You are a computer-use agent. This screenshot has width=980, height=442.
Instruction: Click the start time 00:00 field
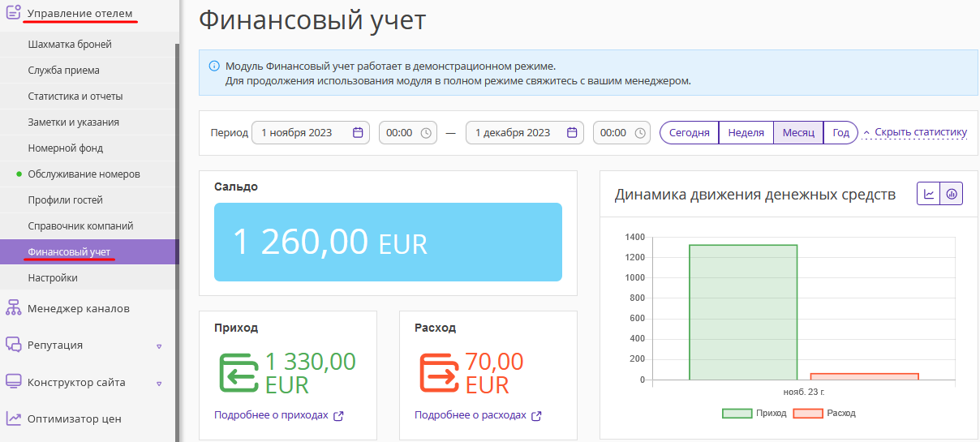[x=408, y=133]
